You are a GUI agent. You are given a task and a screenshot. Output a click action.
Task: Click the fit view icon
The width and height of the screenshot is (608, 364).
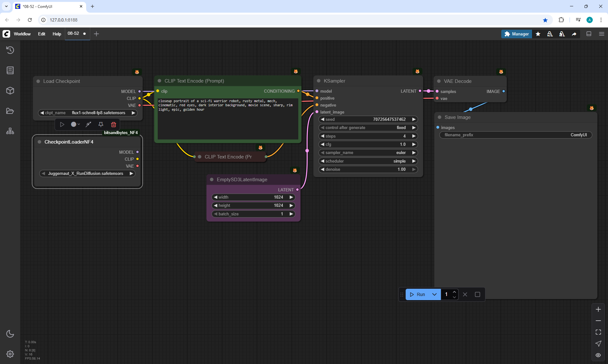pos(598,332)
